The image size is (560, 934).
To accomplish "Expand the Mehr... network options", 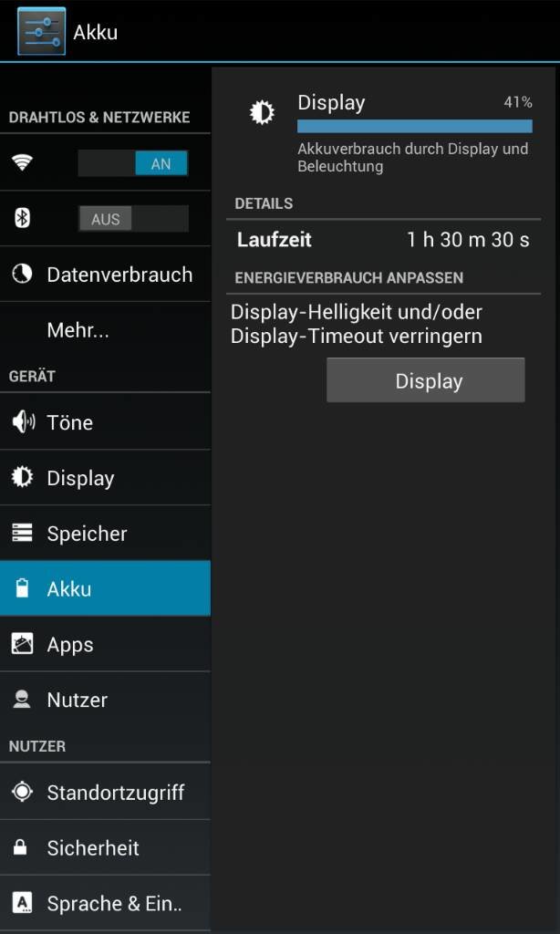I will [106, 329].
